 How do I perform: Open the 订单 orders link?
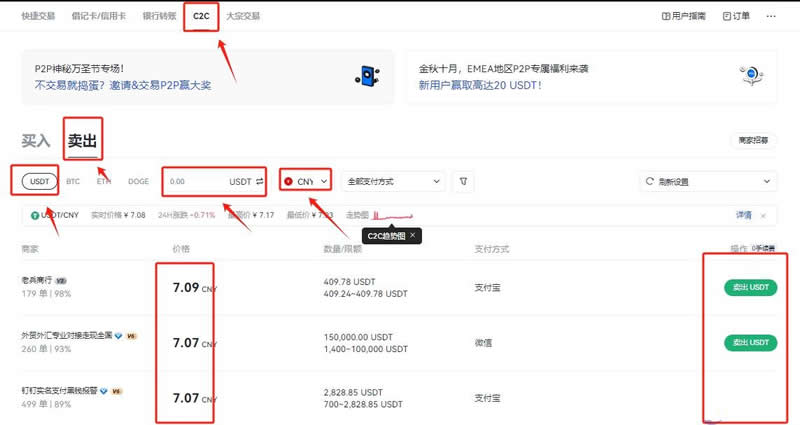pyautogui.click(x=736, y=16)
